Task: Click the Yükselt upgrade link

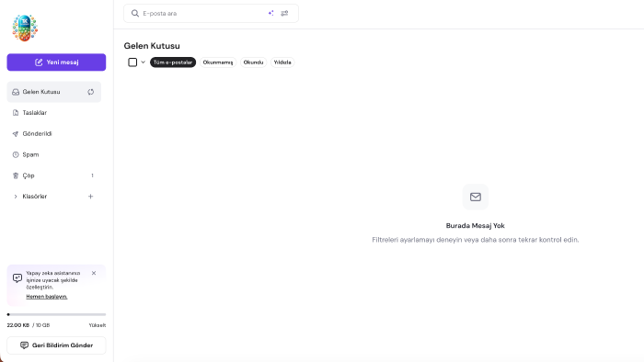Action: click(98, 325)
